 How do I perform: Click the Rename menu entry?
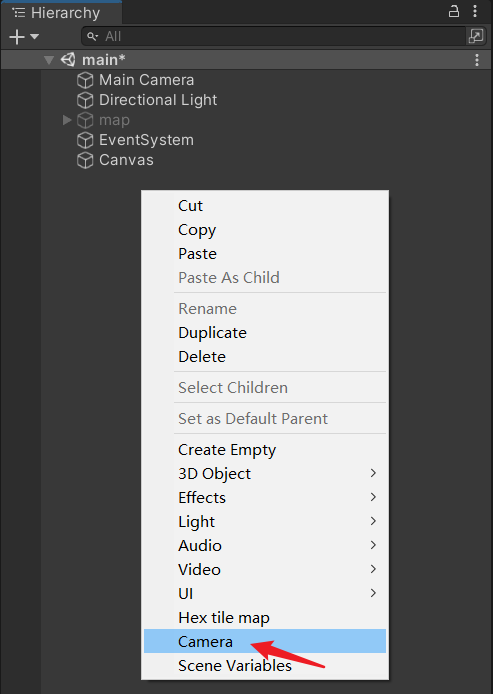click(x=265, y=308)
